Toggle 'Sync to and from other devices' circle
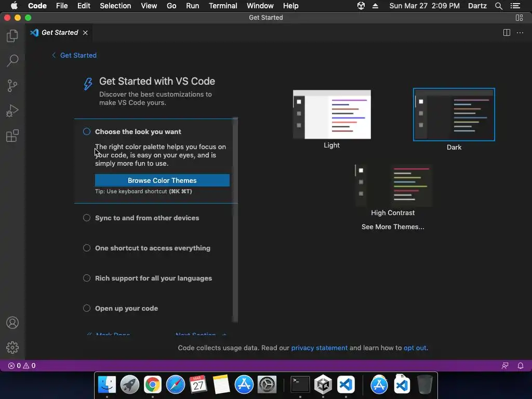 click(x=87, y=218)
